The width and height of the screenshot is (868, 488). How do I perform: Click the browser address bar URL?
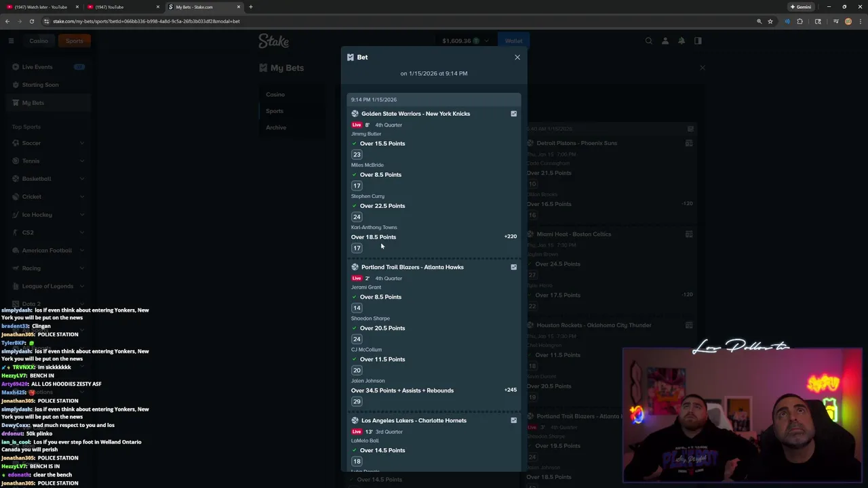(x=146, y=21)
